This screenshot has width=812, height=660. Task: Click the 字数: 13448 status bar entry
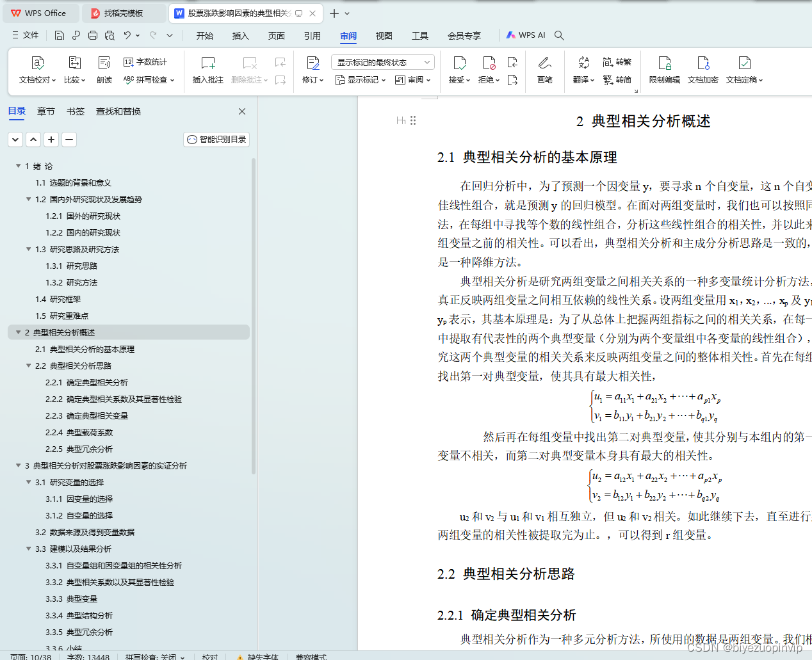[88, 656]
